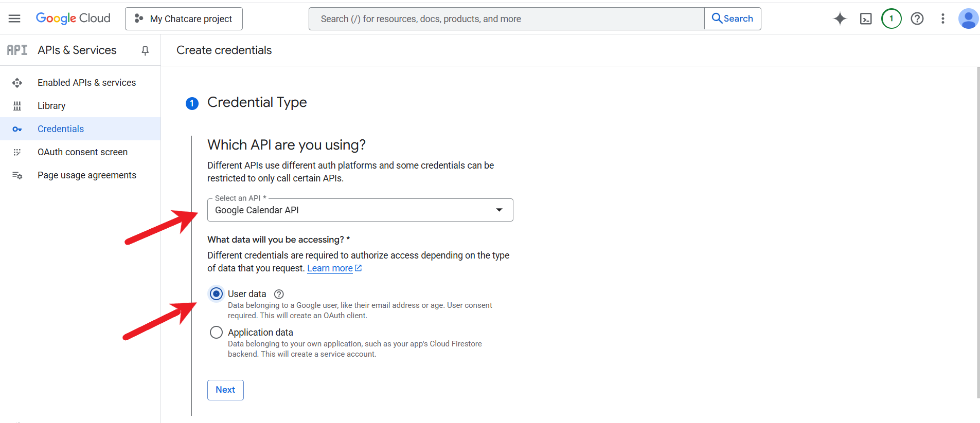Screen dimensions: 980x423
Task: Click the page vertical scrollbar
Action: click(x=978, y=232)
